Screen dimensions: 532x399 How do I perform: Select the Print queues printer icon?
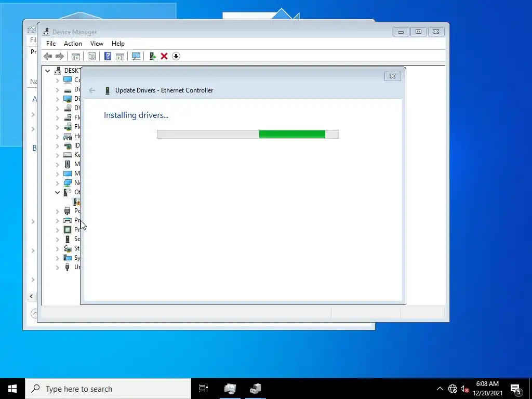click(x=68, y=220)
